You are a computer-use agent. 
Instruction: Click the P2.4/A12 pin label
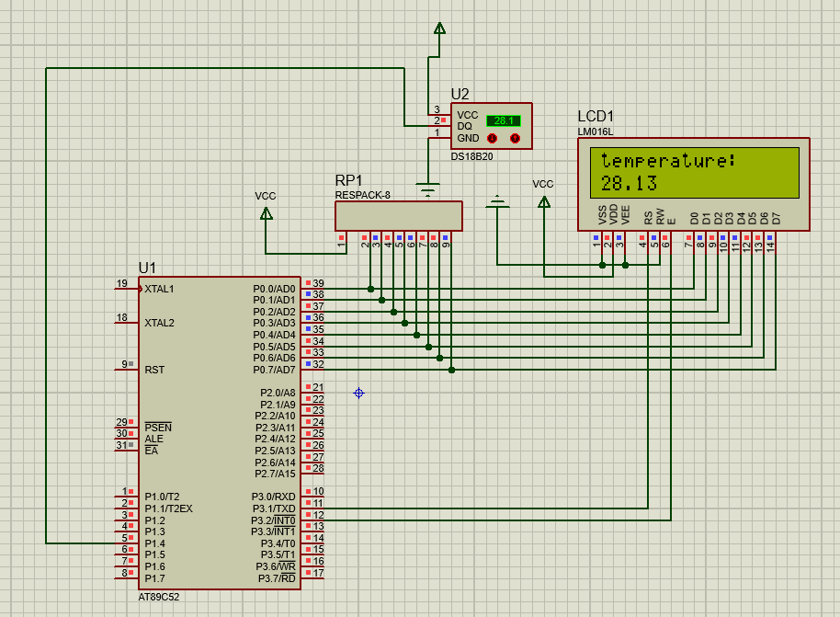(x=275, y=439)
